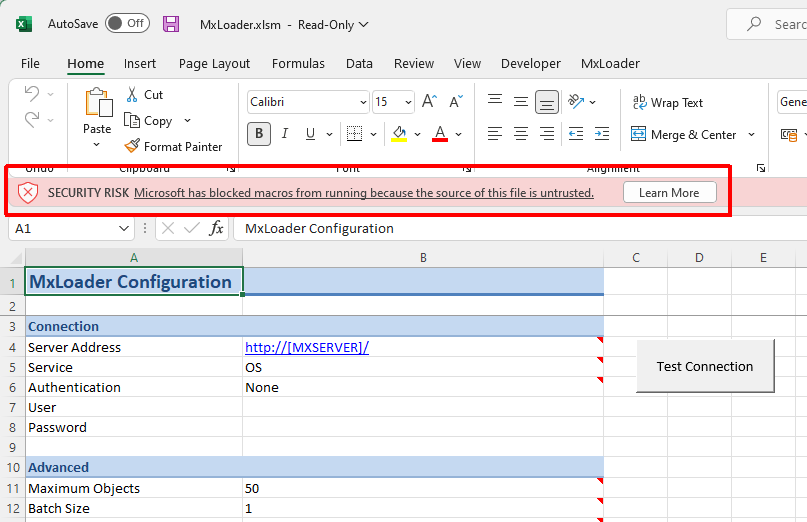This screenshot has width=807, height=522.
Task: Open the Formulas tab
Action: 298,64
